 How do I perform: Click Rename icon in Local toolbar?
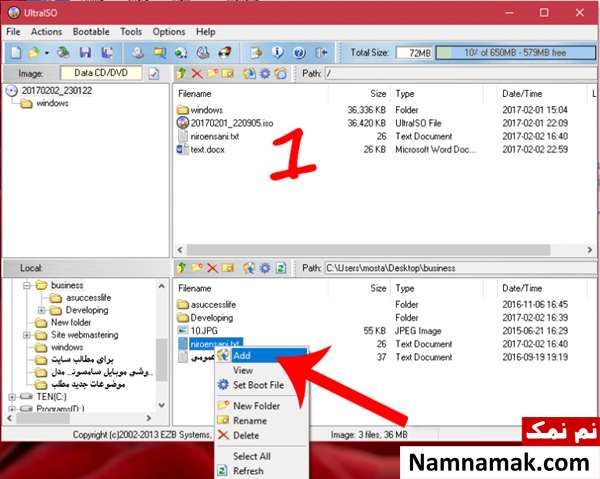[228, 268]
